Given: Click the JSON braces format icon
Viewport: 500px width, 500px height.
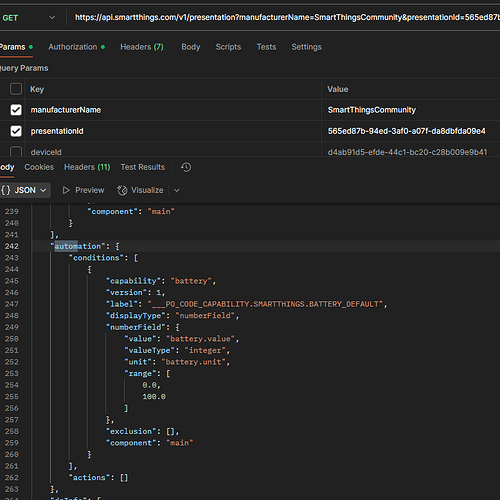Looking at the screenshot, I should click(6, 190).
